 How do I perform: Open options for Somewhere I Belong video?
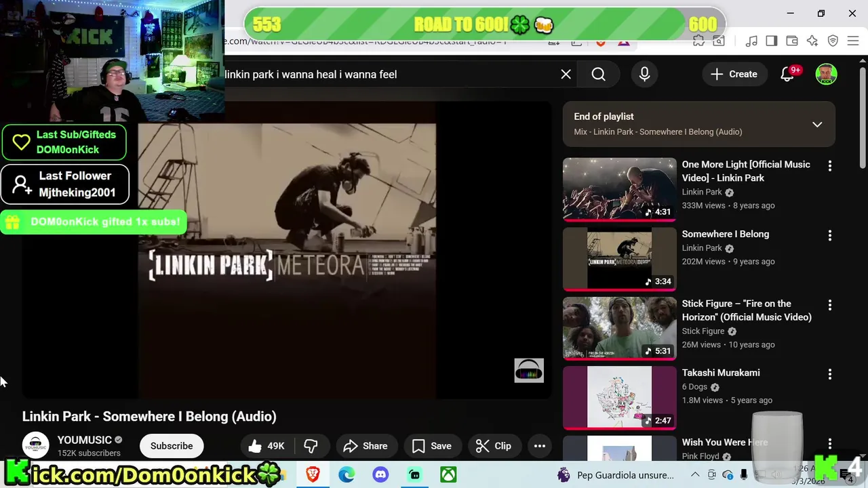point(829,235)
